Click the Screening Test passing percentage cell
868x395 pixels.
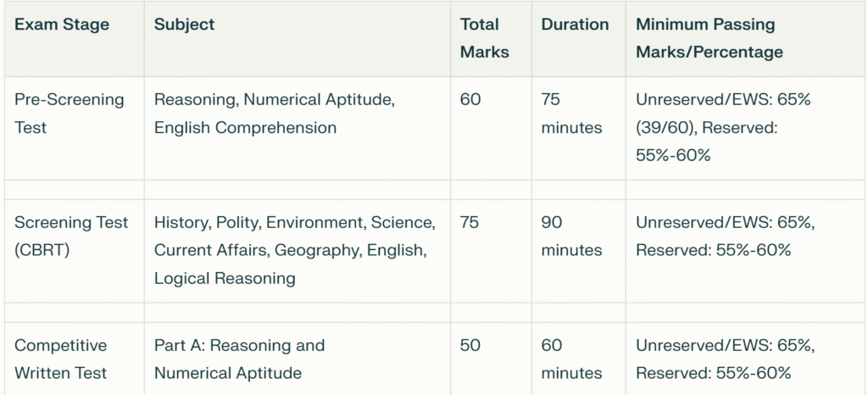(x=746, y=251)
